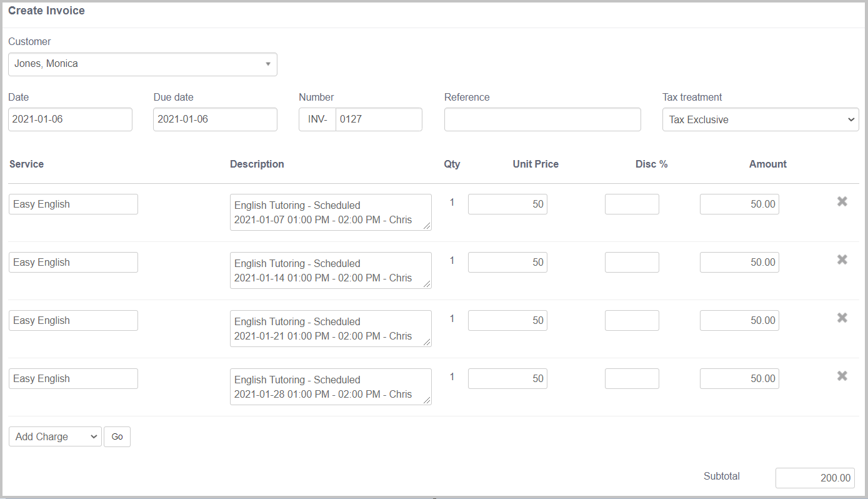Edit the 2021-01-28 description text area
Image resolution: width=868 pixels, height=499 pixels.
pyautogui.click(x=330, y=386)
